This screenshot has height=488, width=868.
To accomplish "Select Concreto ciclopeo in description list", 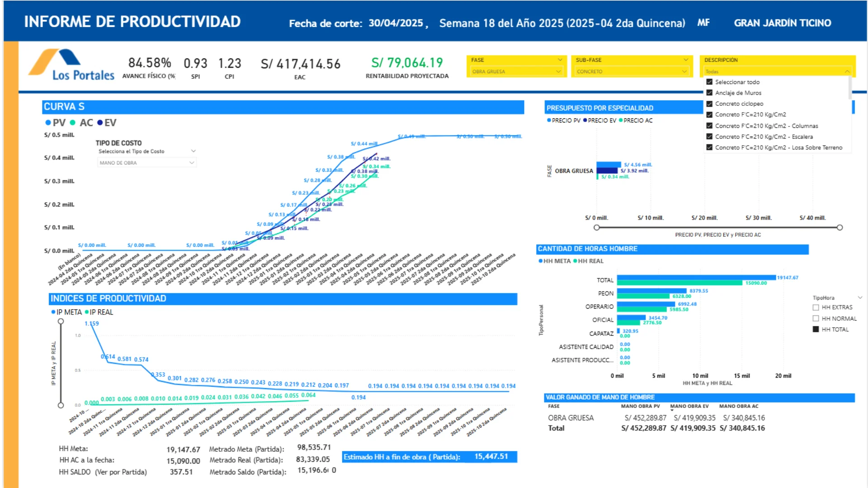I will tap(739, 104).
